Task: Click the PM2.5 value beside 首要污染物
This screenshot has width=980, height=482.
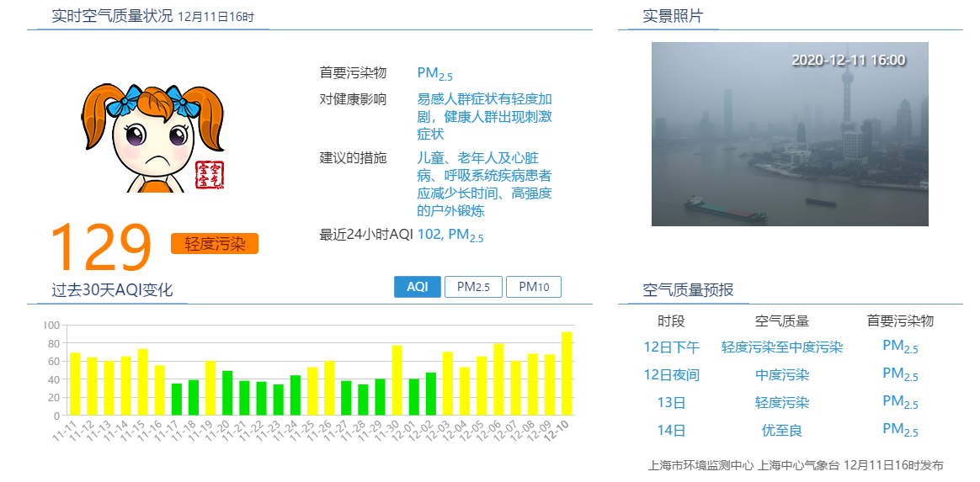Action: pos(434,74)
